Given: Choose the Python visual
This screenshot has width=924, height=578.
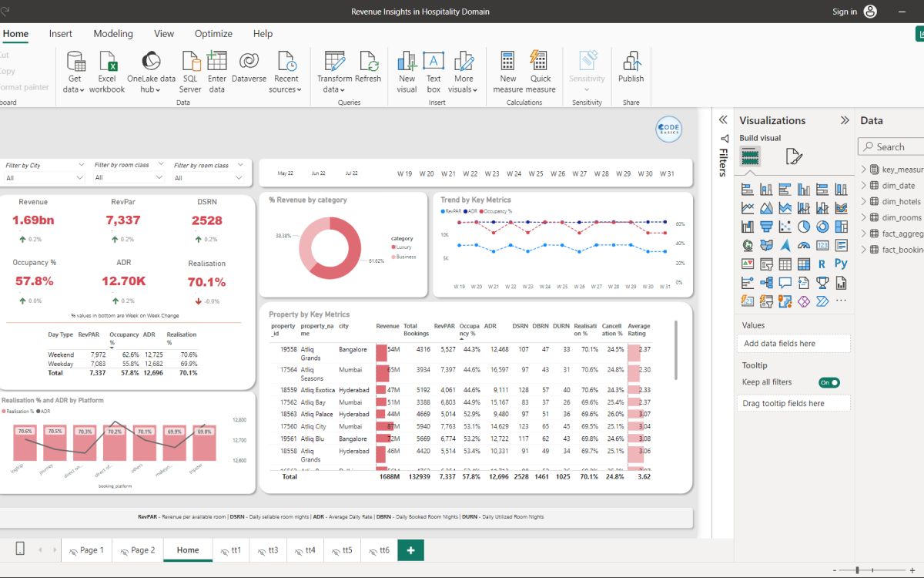Looking at the screenshot, I should point(841,264).
